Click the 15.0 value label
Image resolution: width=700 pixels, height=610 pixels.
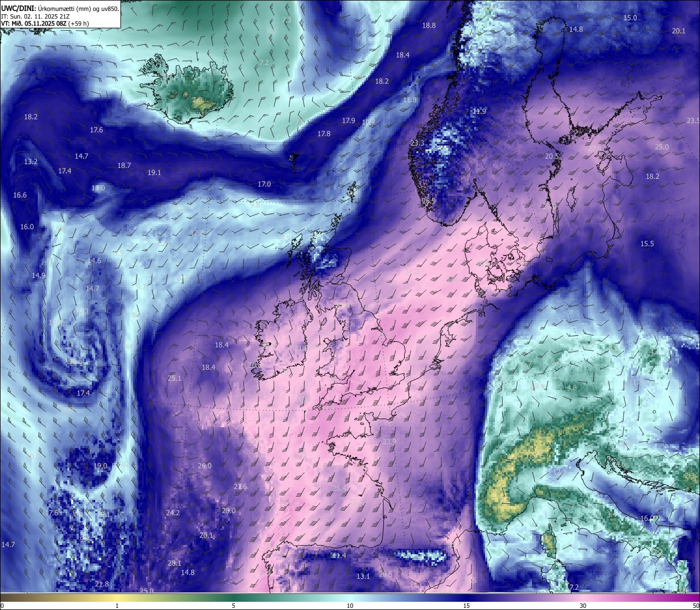(630, 18)
